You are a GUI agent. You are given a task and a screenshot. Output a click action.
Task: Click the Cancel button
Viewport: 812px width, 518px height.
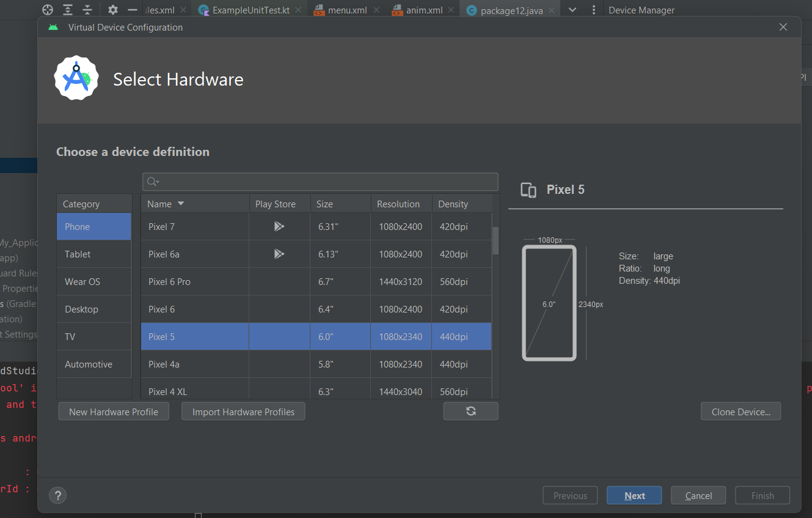(x=698, y=495)
